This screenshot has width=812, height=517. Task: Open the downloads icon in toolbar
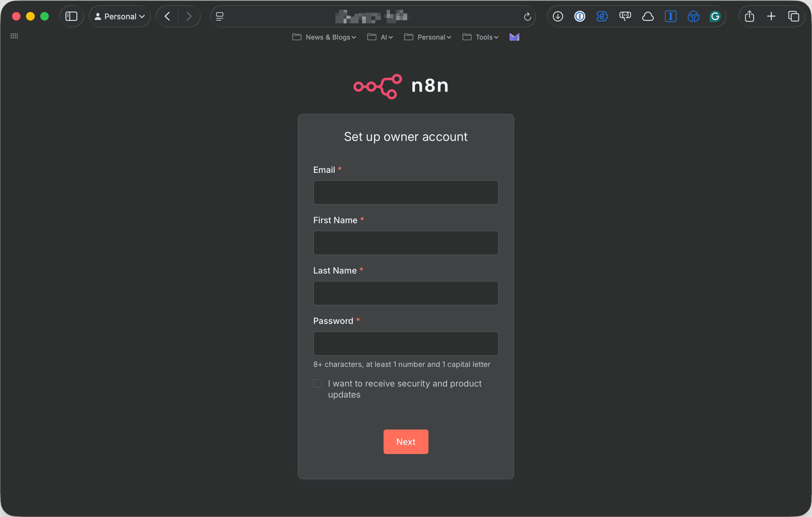point(558,16)
